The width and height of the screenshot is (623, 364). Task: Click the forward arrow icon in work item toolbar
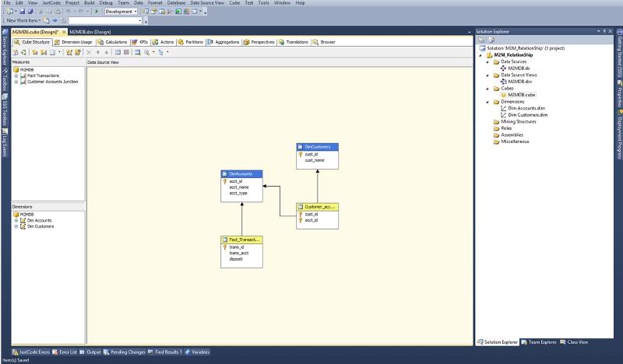pos(55,21)
